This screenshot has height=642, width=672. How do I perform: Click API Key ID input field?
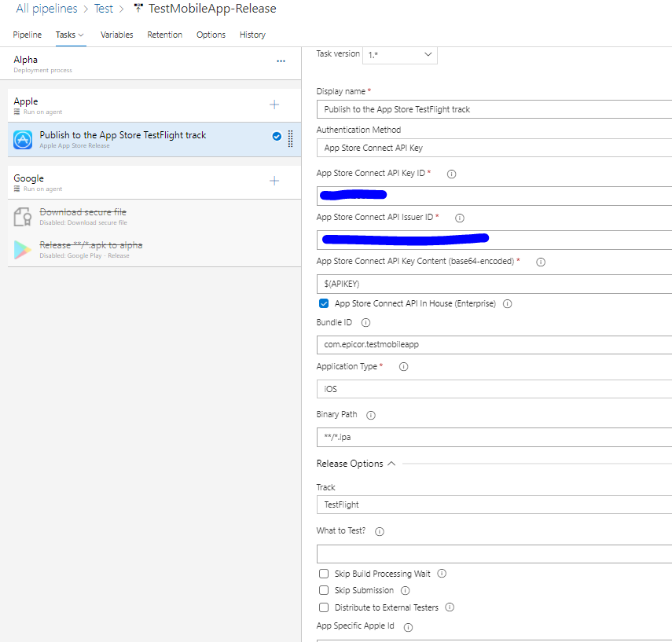(494, 196)
